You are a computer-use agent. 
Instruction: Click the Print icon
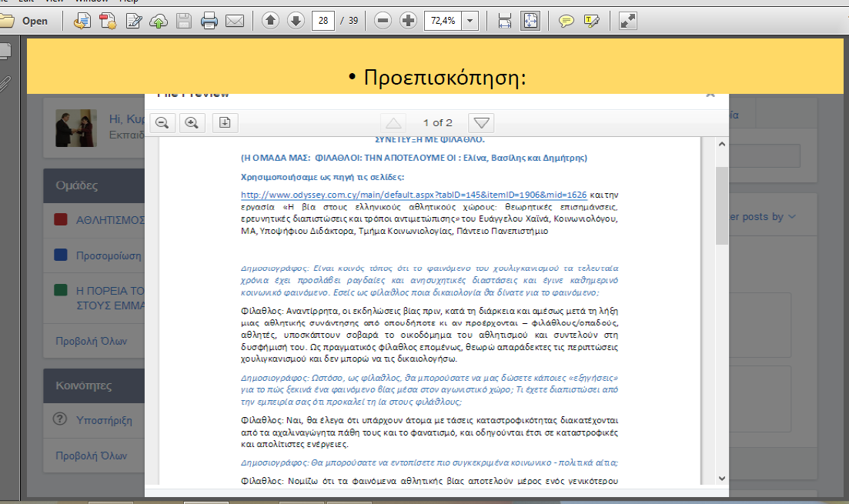pyautogui.click(x=209, y=21)
